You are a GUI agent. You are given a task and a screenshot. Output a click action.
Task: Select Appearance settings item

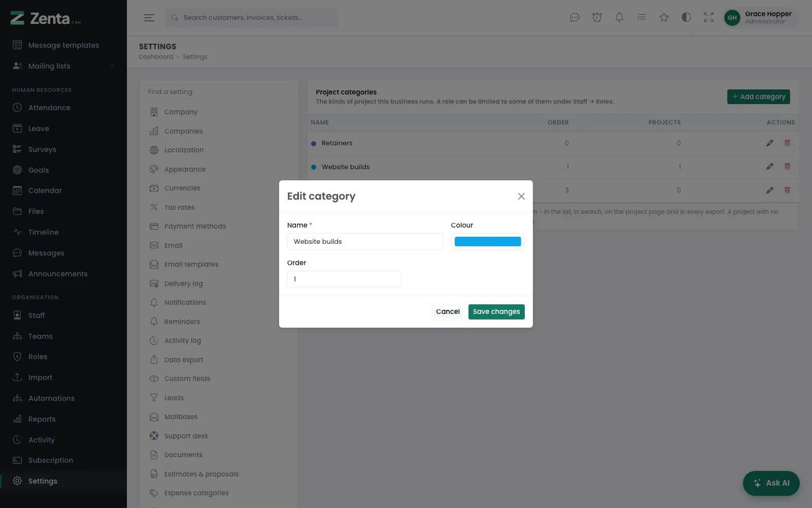[219, 169]
